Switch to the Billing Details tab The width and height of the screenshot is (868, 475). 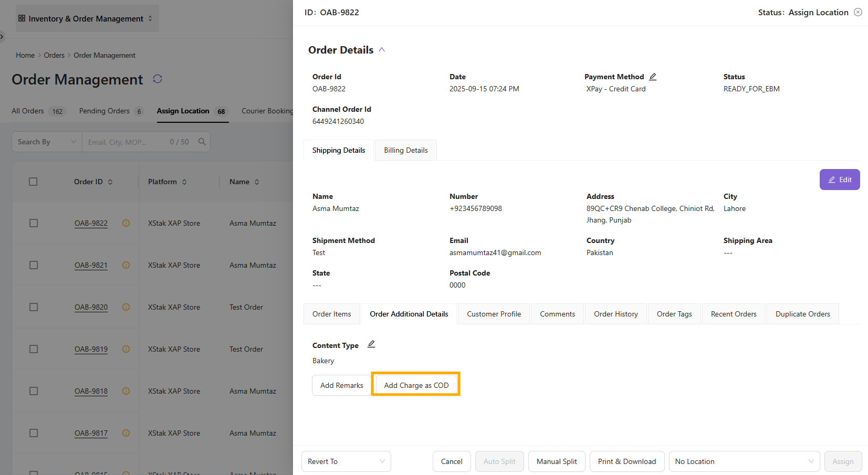405,150
